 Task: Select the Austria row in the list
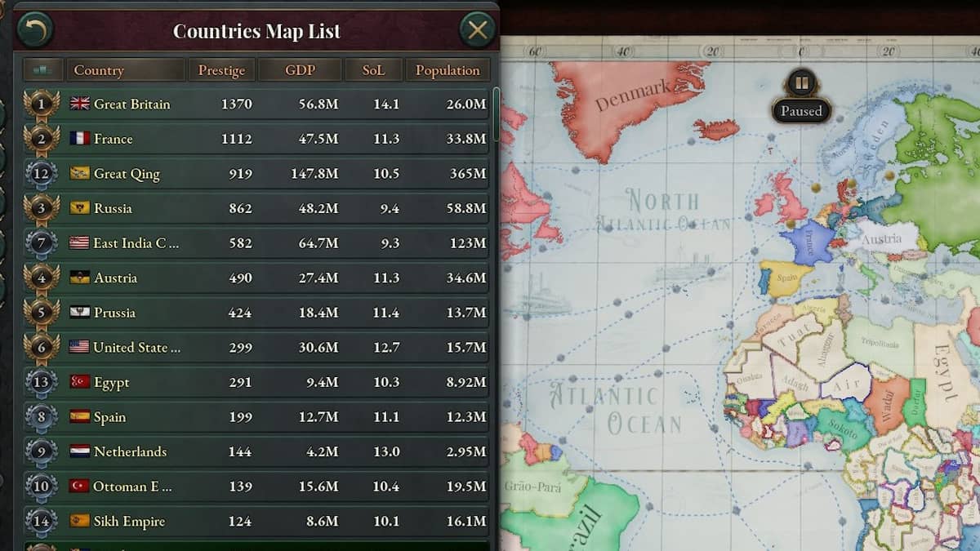(x=256, y=278)
